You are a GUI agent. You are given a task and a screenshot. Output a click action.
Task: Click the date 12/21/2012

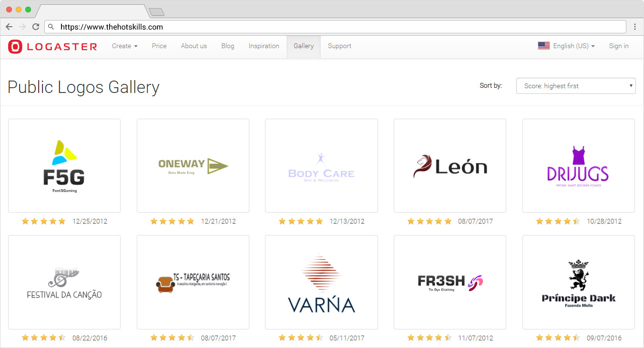pos(218,221)
